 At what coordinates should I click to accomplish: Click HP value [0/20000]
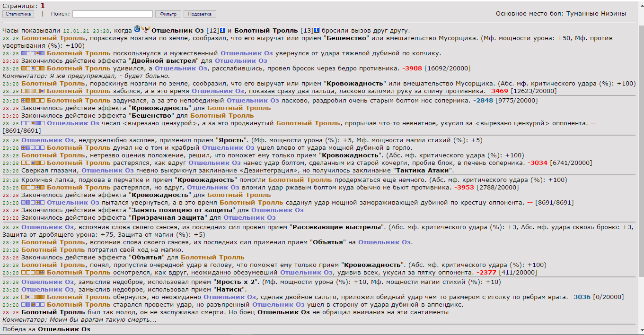(608, 297)
